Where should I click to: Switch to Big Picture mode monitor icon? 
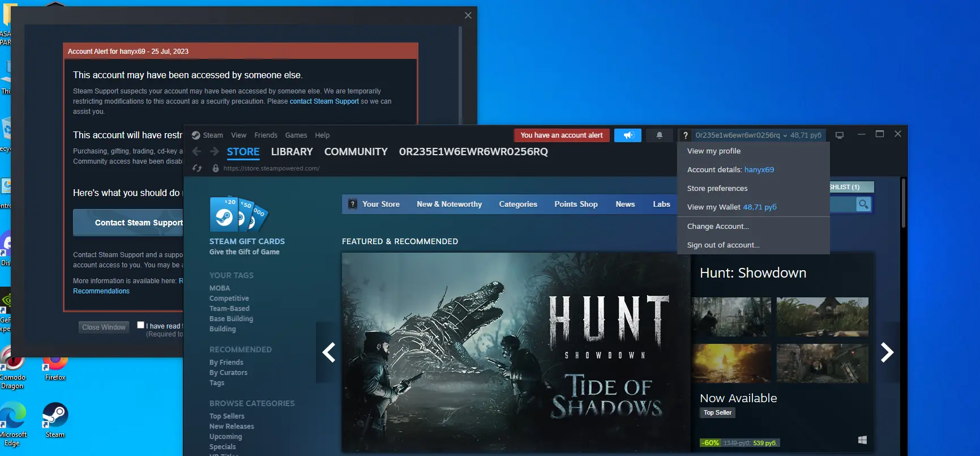pyautogui.click(x=840, y=135)
